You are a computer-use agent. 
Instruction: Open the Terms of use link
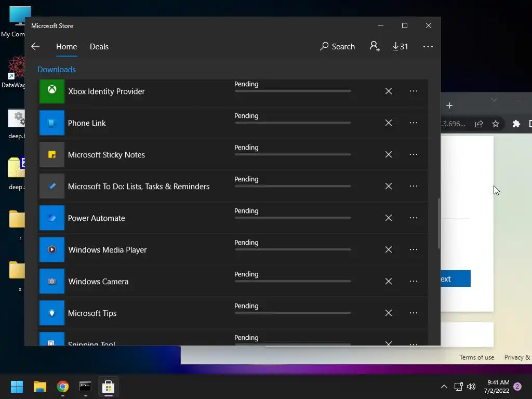click(477, 357)
